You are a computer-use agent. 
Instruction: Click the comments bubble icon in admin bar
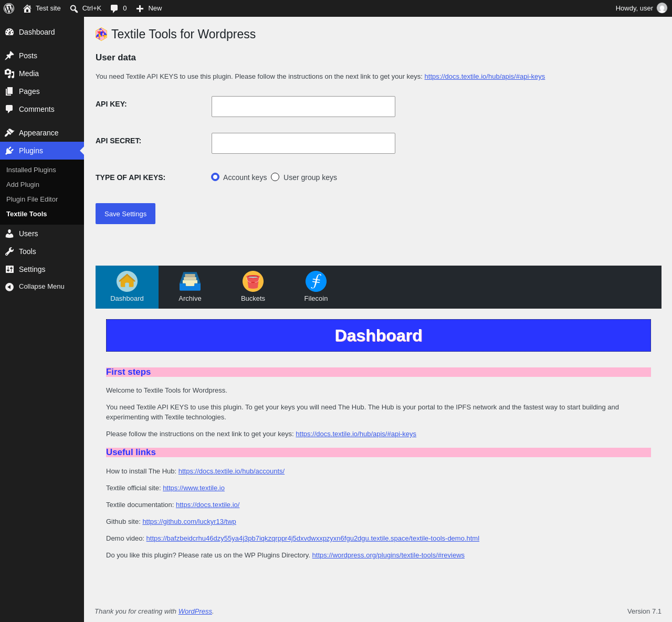(114, 8)
